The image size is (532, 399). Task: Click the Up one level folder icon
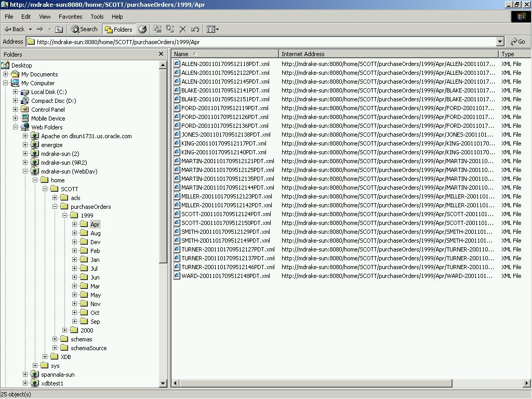[x=59, y=30]
